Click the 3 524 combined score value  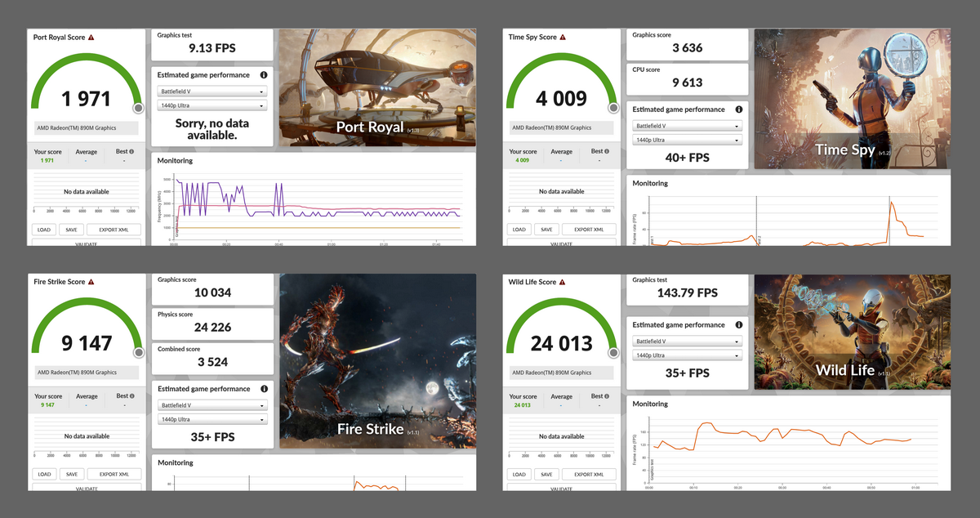coord(212,362)
